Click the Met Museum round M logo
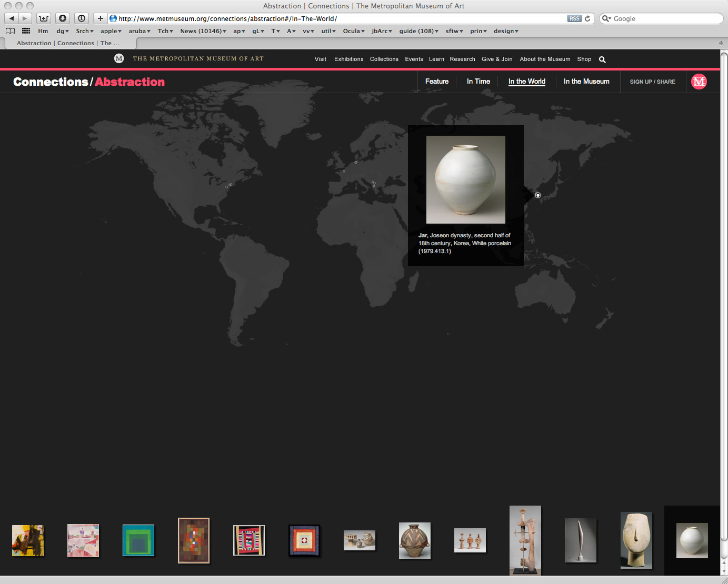728x584 pixels. tap(119, 58)
